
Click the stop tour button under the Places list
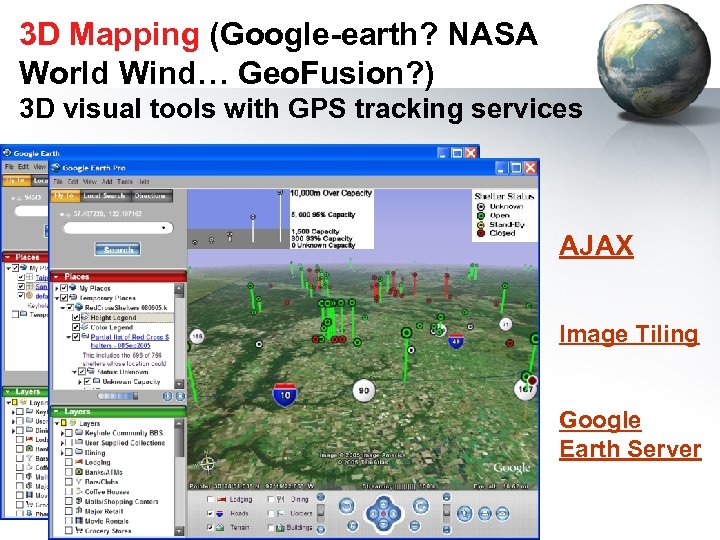(180, 396)
